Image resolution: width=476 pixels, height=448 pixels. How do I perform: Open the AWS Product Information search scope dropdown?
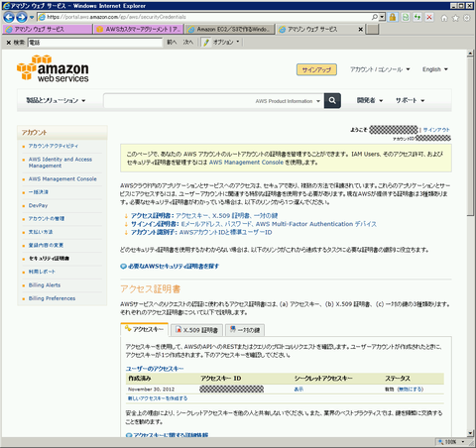pos(288,101)
